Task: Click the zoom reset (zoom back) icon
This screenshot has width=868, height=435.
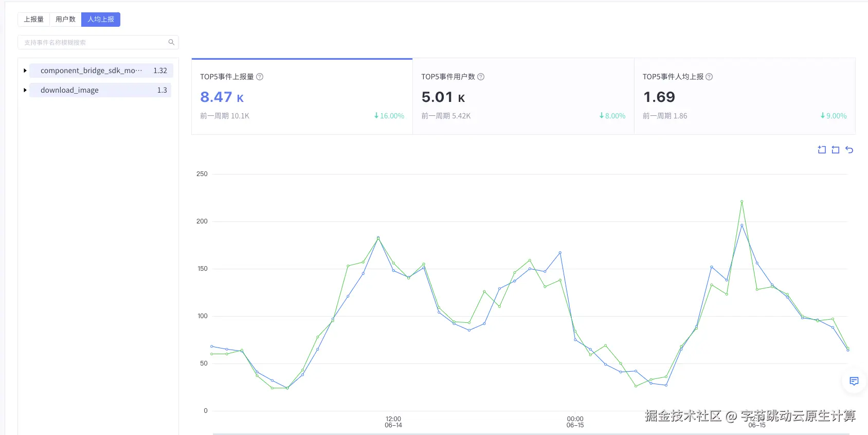Action: 836,150
